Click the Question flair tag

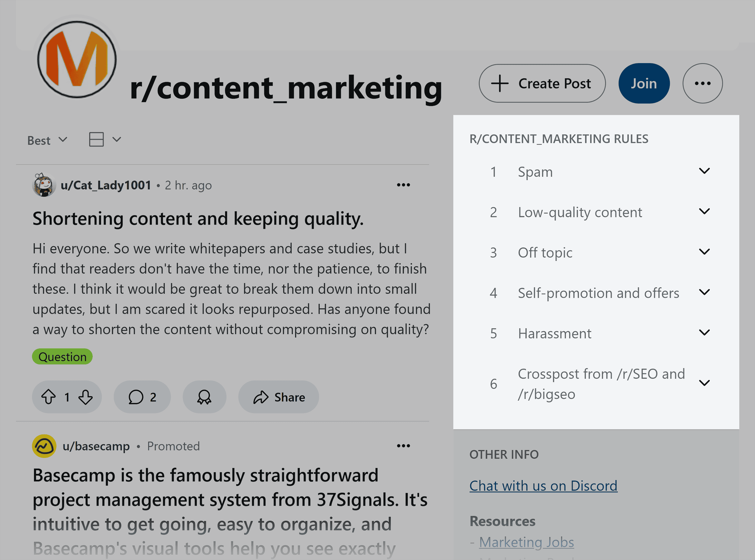[x=63, y=357]
